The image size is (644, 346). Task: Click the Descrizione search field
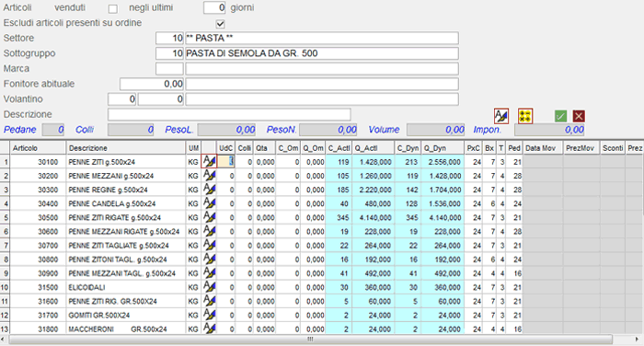[x=229, y=114]
